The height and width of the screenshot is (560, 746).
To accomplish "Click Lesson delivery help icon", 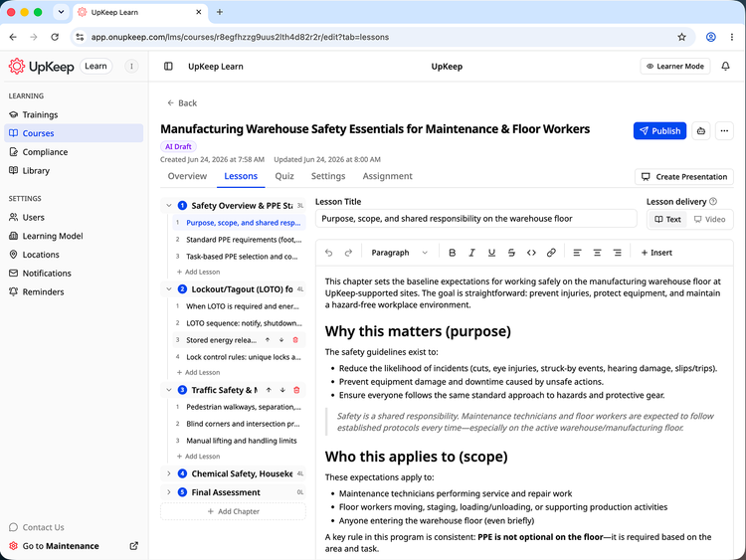I will click(x=713, y=201).
